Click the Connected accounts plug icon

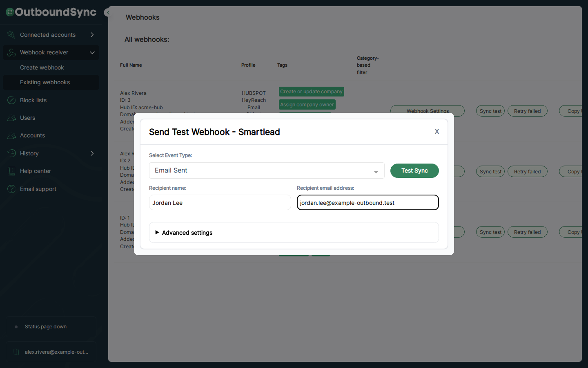[x=11, y=35]
